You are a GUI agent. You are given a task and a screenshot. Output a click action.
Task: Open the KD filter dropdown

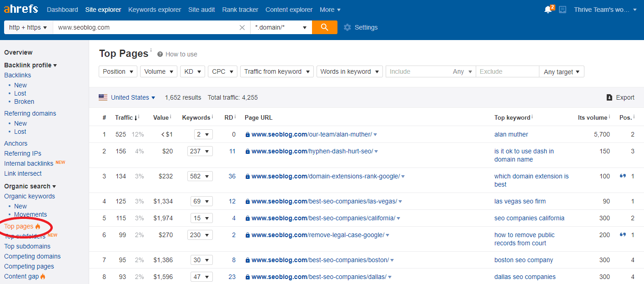(192, 71)
